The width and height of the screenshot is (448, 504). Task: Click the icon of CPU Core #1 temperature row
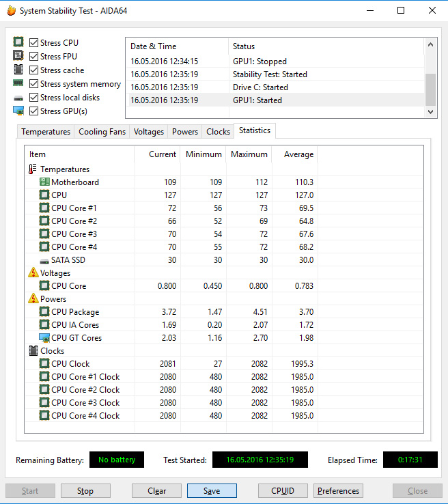pos(44,208)
